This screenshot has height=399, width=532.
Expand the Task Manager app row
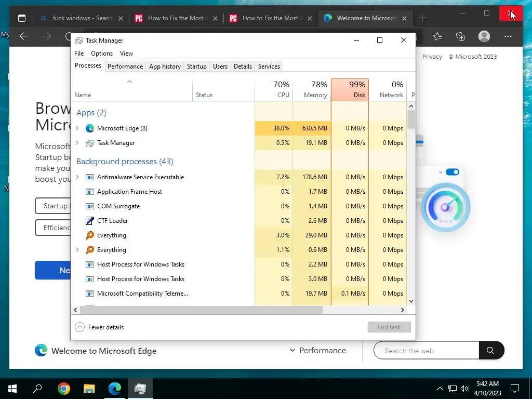pos(77,143)
